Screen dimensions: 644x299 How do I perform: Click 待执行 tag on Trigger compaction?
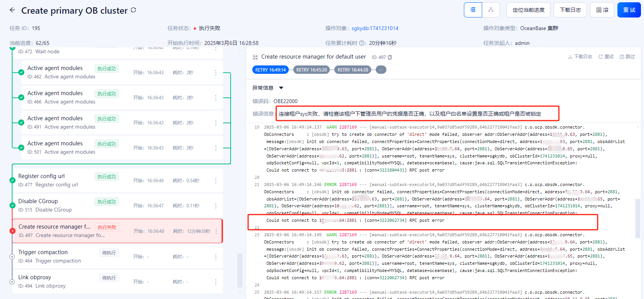[x=109, y=253]
